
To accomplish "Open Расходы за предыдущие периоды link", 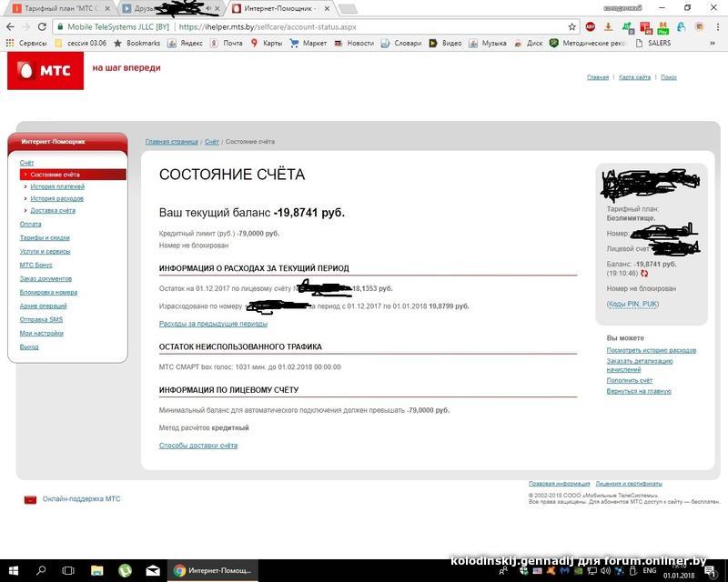I will tap(213, 324).
